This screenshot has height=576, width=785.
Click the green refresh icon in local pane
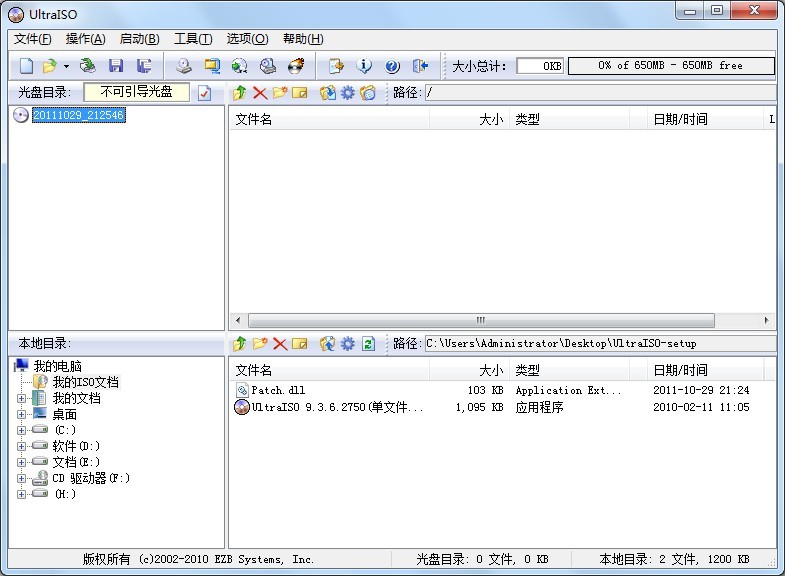point(368,344)
